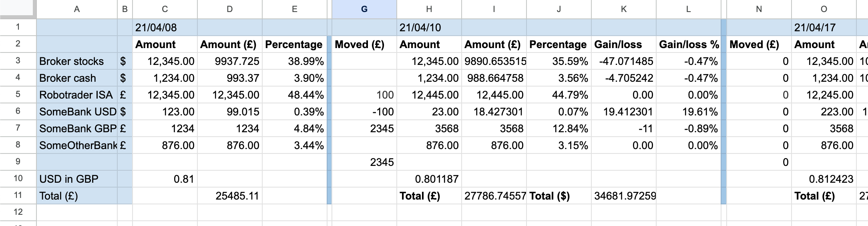Screen dimensions: 868x226
Task: Select column G header
Action: click(364, 9)
